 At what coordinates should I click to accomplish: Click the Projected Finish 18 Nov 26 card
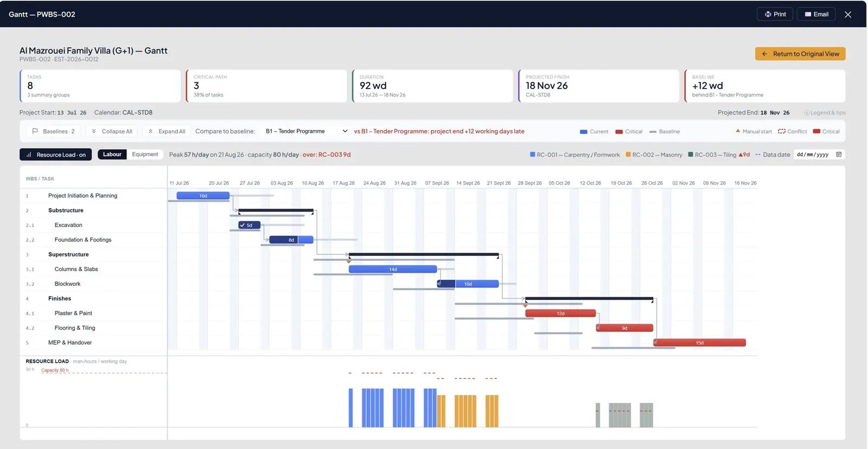pyautogui.click(x=598, y=86)
